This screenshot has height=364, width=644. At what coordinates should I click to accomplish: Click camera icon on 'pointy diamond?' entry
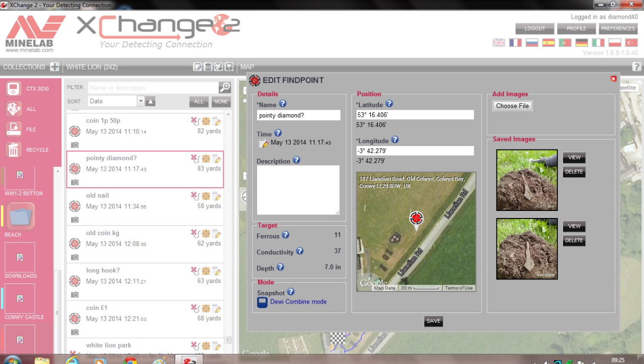pyautogui.click(x=74, y=182)
